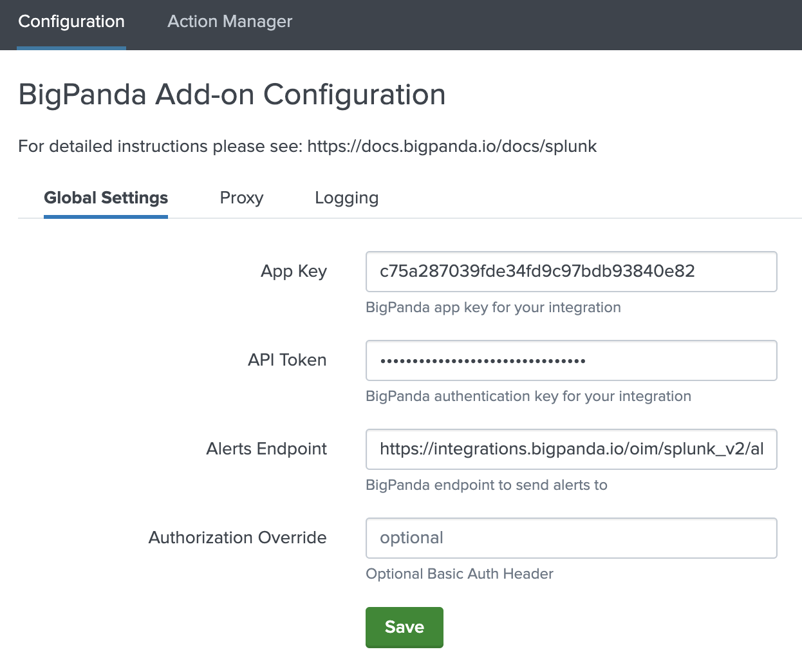The image size is (802, 672).
Task: Click the Authorization Override optional field
Action: pyautogui.click(x=571, y=537)
